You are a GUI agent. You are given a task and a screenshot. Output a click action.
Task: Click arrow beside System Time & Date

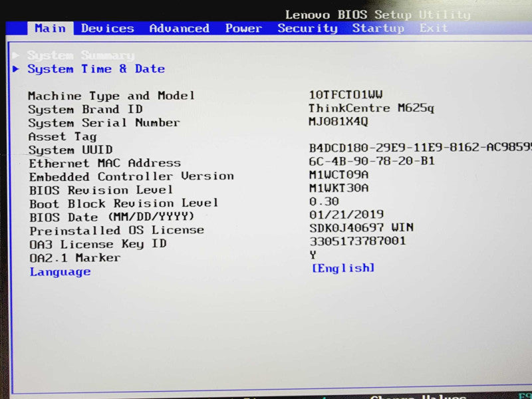tap(16, 69)
